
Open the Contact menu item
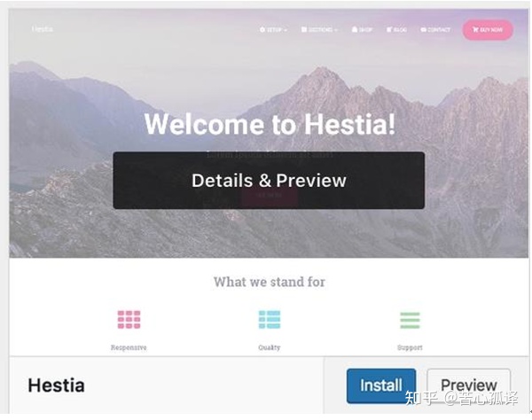coord(435,30)
